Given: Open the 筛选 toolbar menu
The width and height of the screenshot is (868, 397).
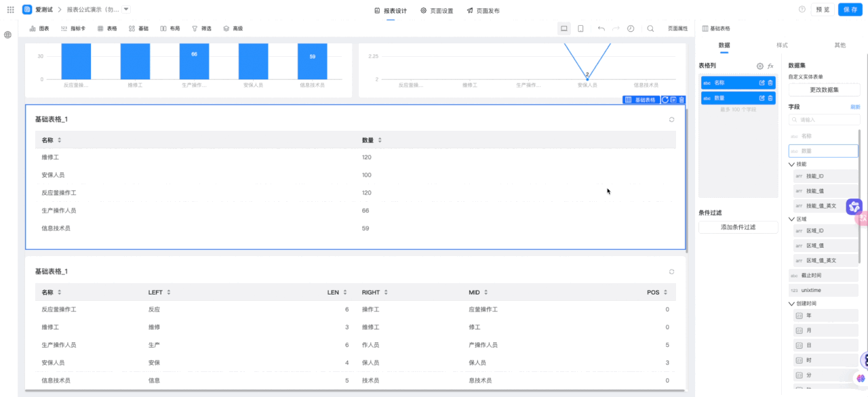Looking at the screenshot, I should [x=201, y=28].
